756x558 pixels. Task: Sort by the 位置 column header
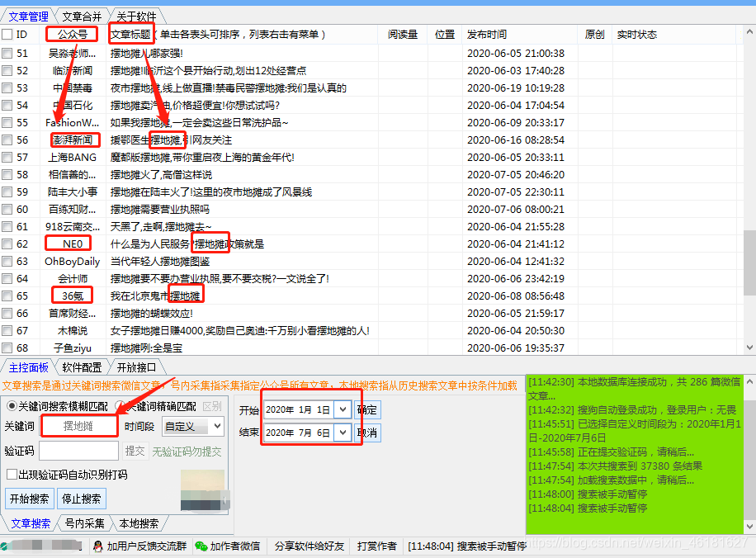(445, 34)
